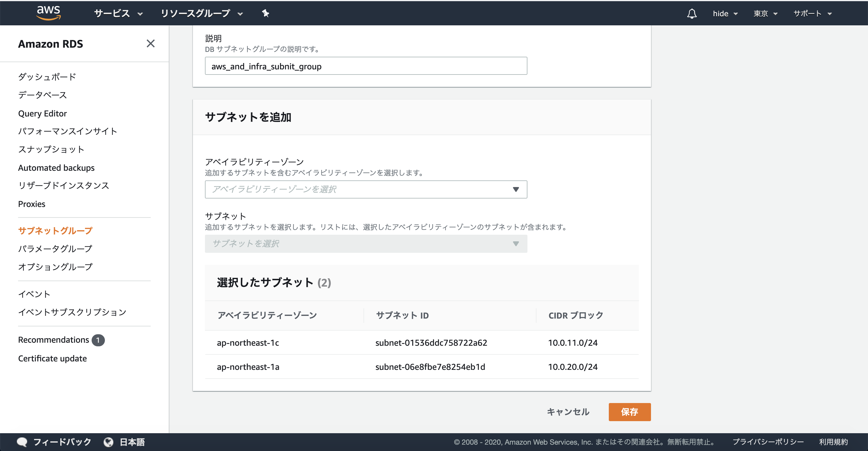
Task: Open the 東京 region dropdown
Action: tap(765, 14)
